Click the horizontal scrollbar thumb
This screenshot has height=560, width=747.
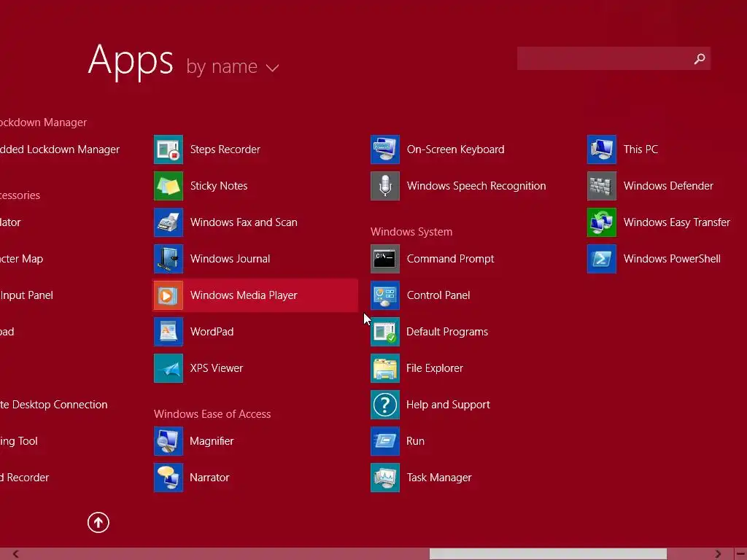click(548, 554)
